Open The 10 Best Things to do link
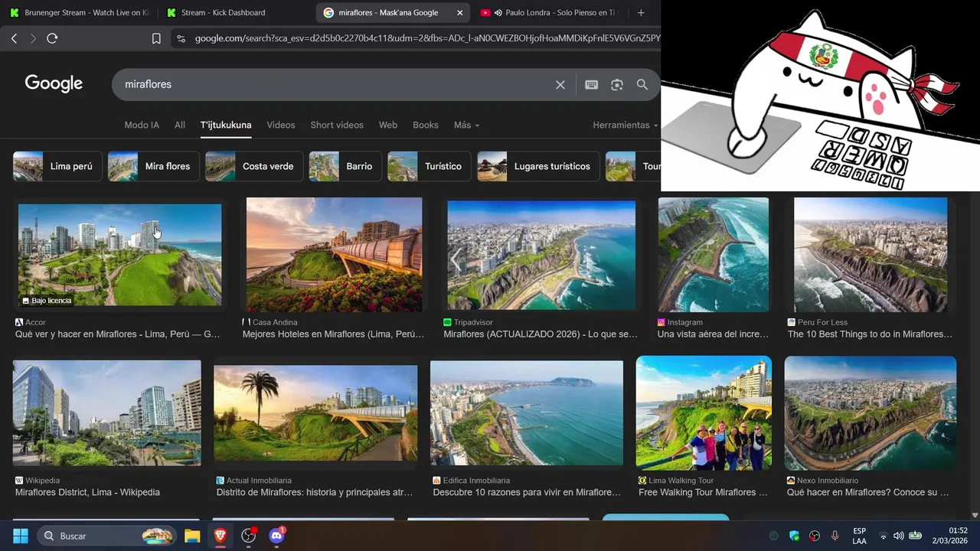The width and height of the screenshot is (980, 551). tap(870, 334)
